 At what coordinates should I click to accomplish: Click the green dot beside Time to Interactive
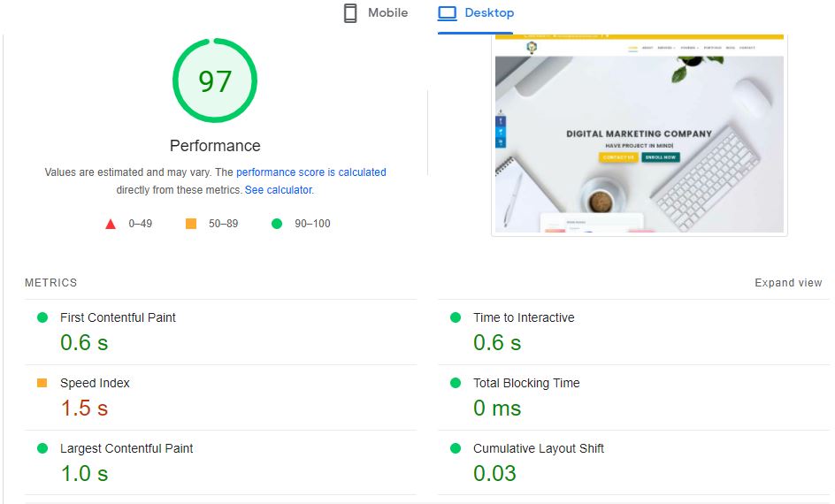coord(456,317)
